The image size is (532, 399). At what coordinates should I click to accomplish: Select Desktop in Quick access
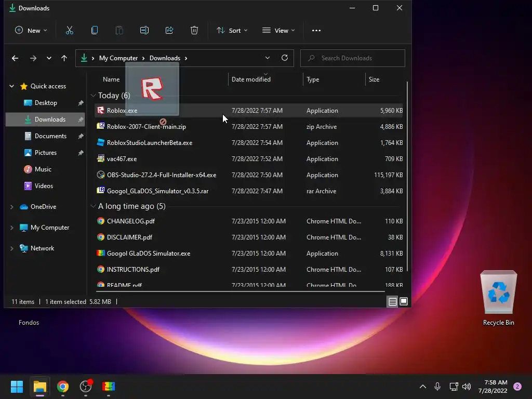(x=46, y=103)
